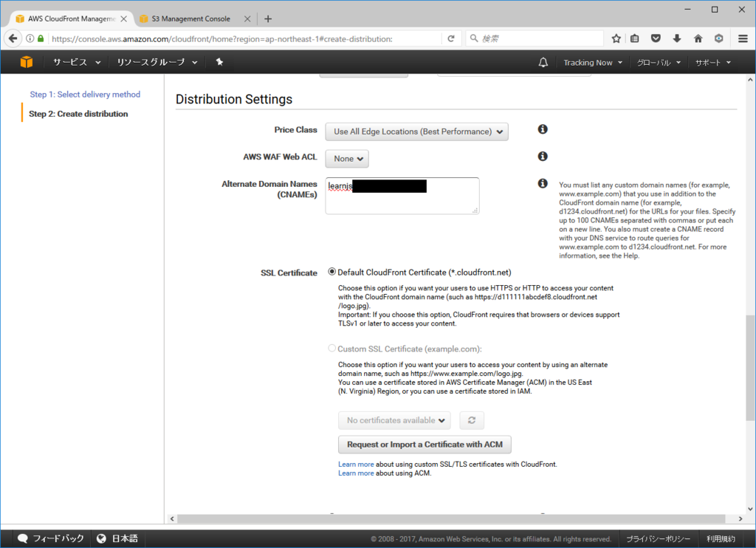The height and width of the screenshot is (548, 756).
Task: Click the pin shortcut icon in AWS navbar
Action: coord(219,62)
